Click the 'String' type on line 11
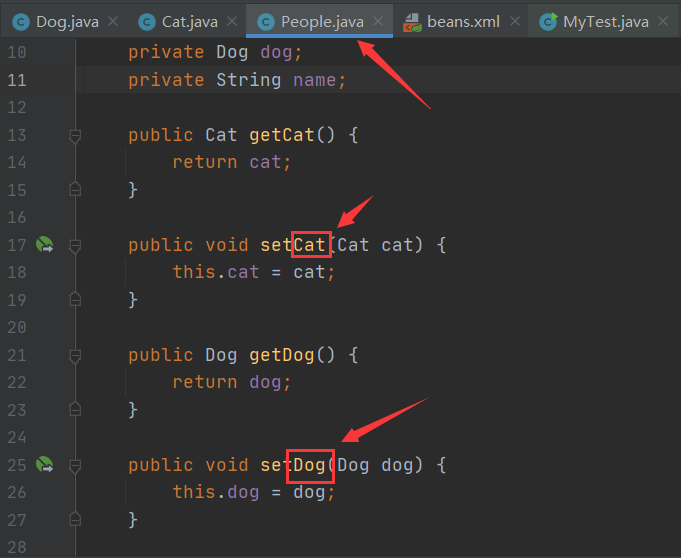This screenshot has height=558, width=681. 249,81
